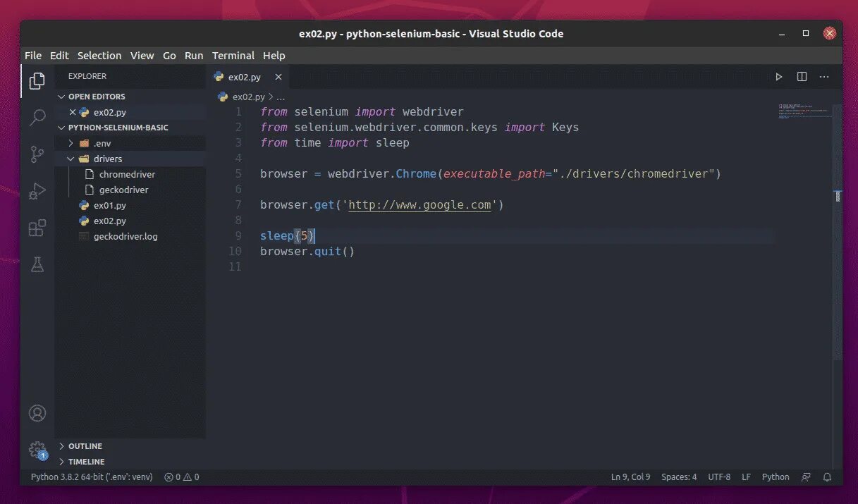This screenshot has width=858, height=504.
Task: Follow the http://www.google.com link in code
Action: (x=419, y=205)
